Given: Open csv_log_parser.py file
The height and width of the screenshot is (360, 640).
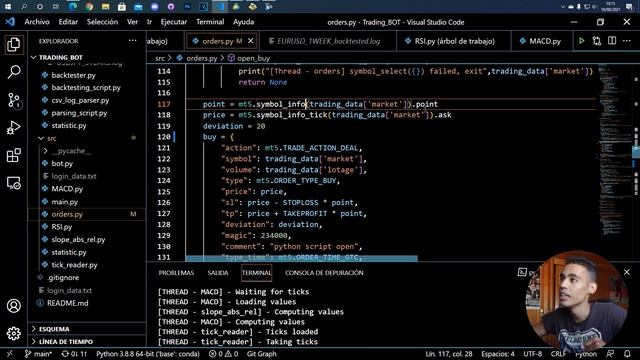Looking at the screenshot, I should tap(80, 100).
